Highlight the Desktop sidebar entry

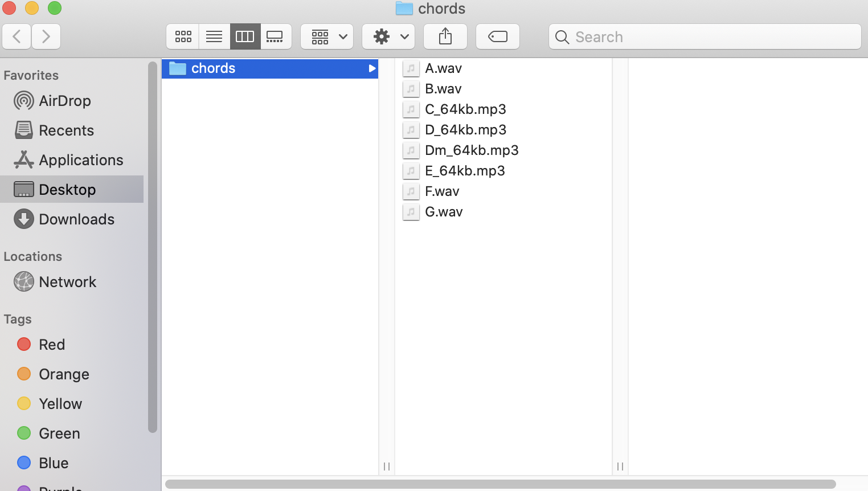[x=67, y=189]
